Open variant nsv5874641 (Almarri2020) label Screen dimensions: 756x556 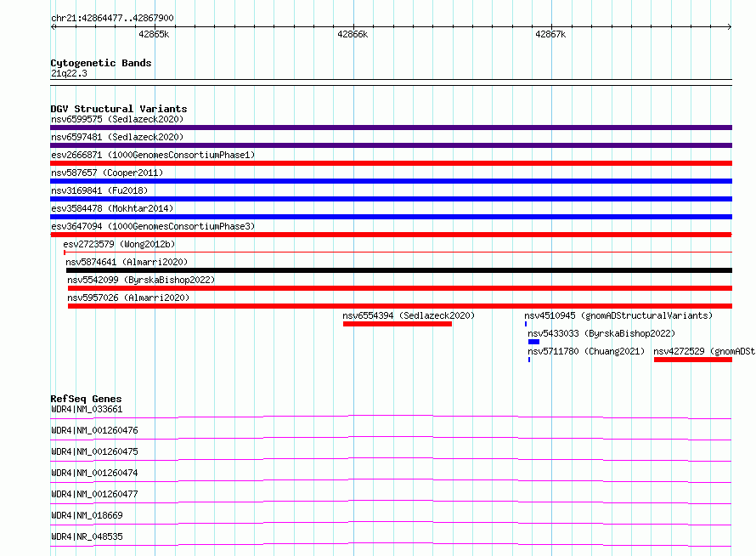(x=127, y=262)
